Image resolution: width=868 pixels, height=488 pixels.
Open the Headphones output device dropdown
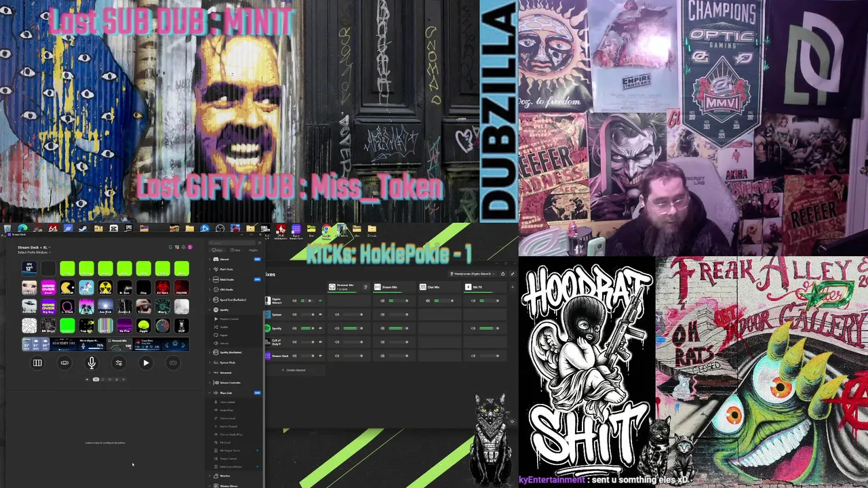click(472, 274)
